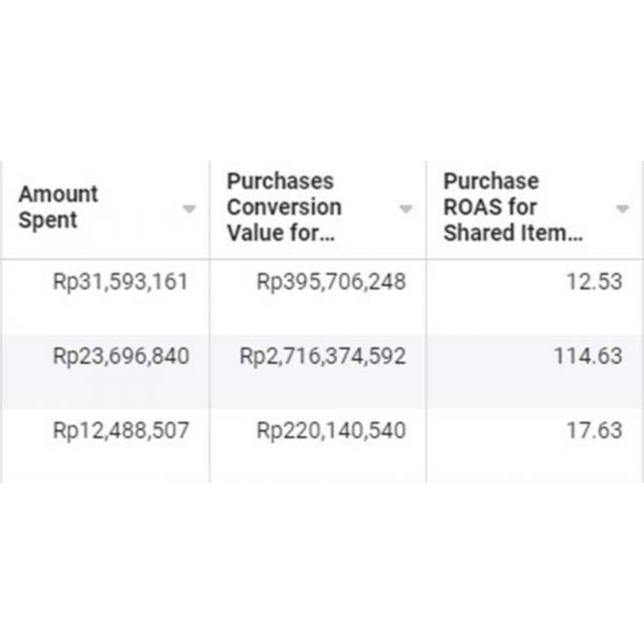Select the 12.53 ROAS cell
644x644 pixels.
(595, 281)
